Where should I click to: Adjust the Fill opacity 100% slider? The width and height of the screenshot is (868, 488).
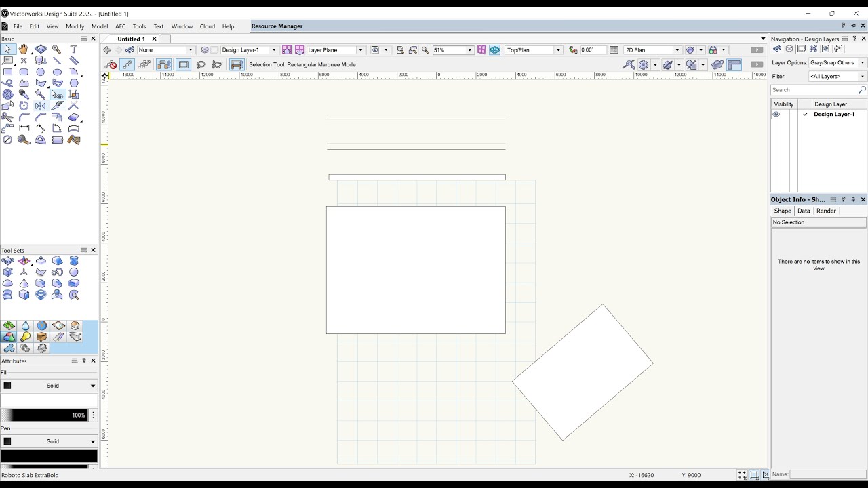[45, 415]
